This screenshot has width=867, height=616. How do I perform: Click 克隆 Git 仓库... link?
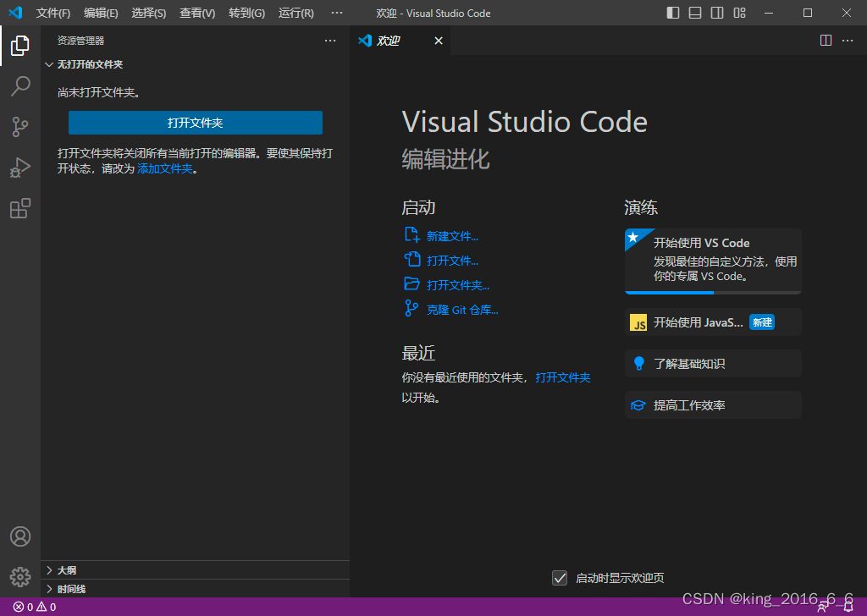(462, 310)
